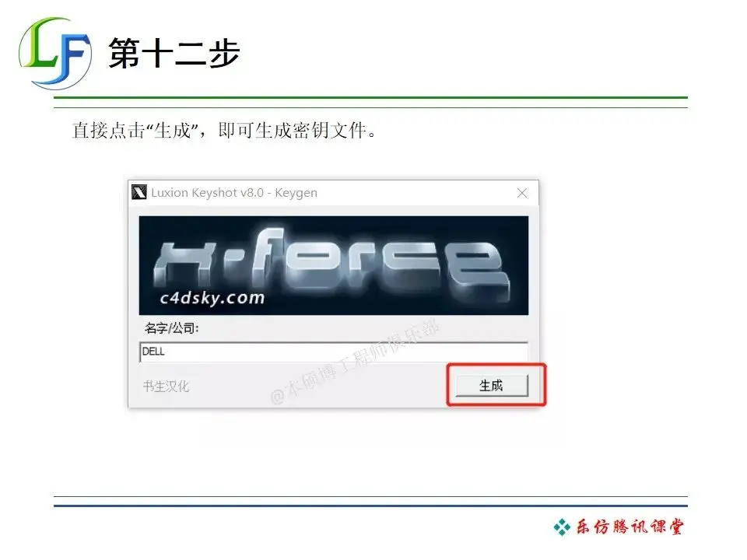Click the Keygen window title bar icon
The width and height of the screenshot is (747, 560).
pos(139,192)
